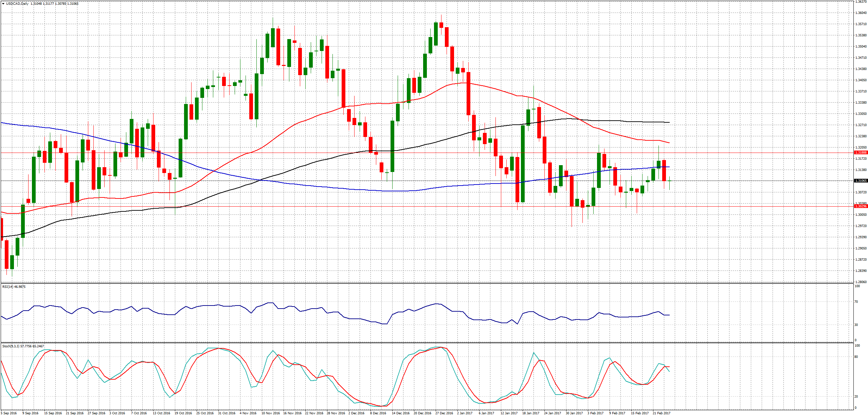868x417 pixels.
Task: Click the RSI 30 level label
Action: coord(856,325)
